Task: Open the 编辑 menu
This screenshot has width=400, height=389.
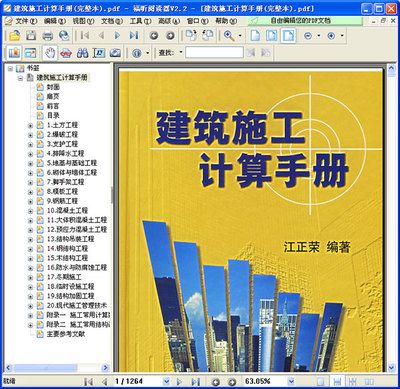Action: click(55, 21)
